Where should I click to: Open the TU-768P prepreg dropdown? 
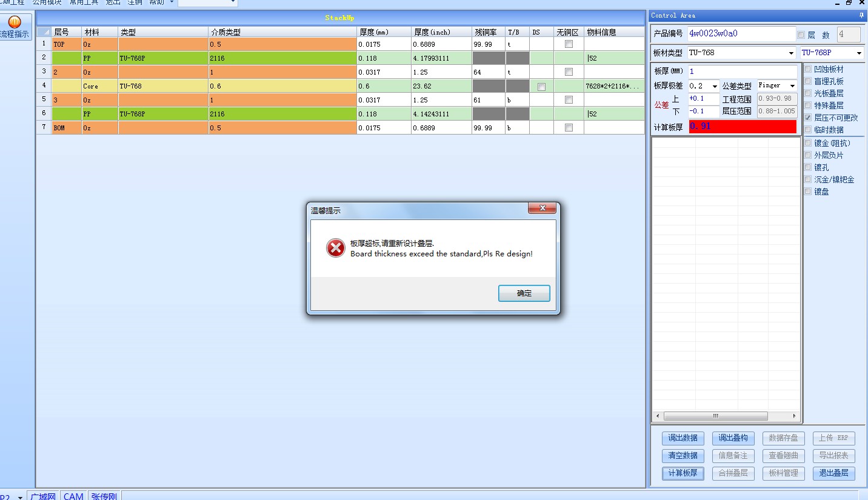click(859, 53)
